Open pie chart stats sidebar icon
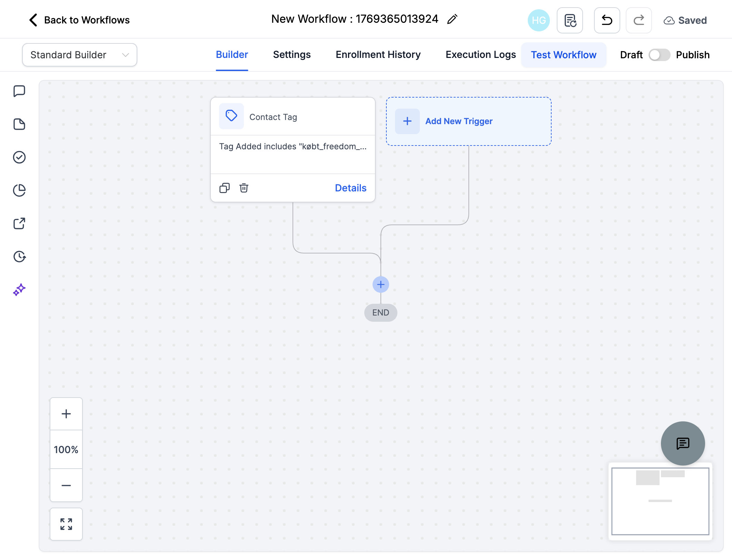Image resolution: width=732 pixels, height=560 pixels. click(19, 190)
